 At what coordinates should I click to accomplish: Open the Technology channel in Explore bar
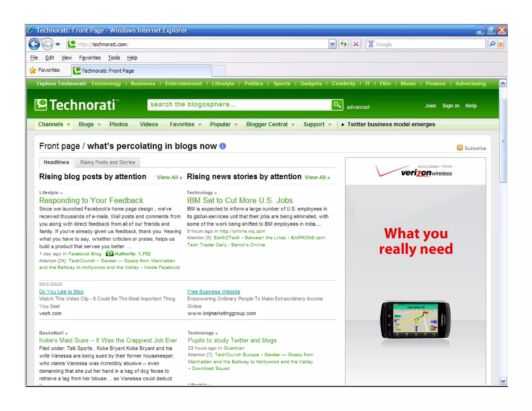tap(106, 84)
